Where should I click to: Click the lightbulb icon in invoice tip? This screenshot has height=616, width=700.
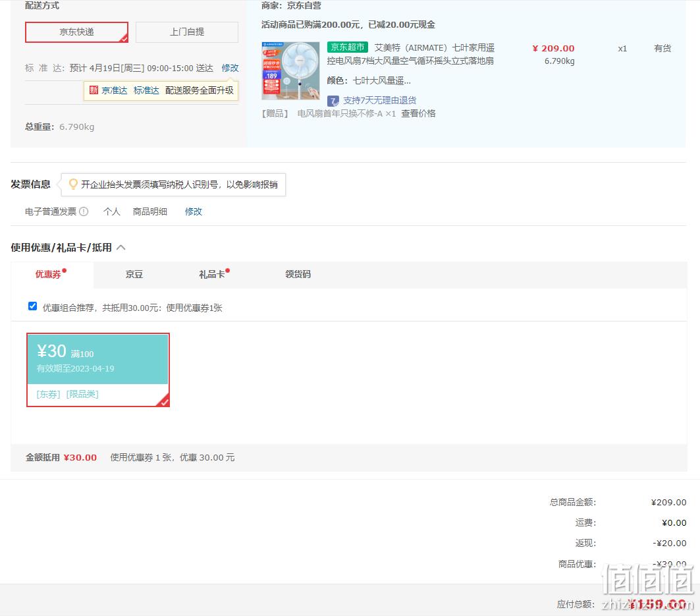tap(73, 184)
